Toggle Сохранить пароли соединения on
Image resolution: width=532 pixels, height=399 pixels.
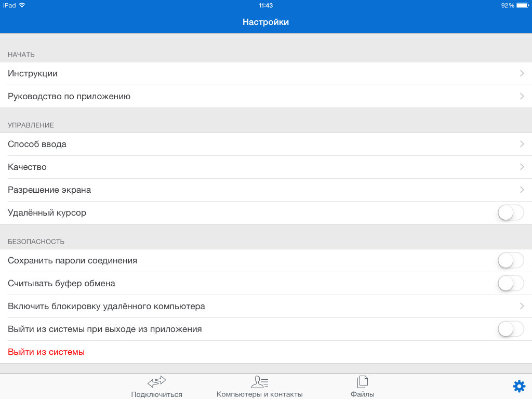(511, 261)
